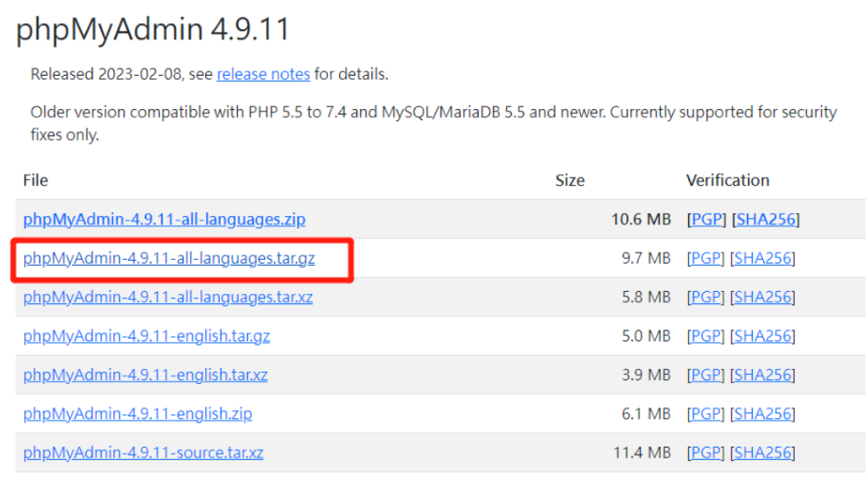
Task: Open SHA256 checksum for all-languages.tar.gz
Action: tap(763, 258)
